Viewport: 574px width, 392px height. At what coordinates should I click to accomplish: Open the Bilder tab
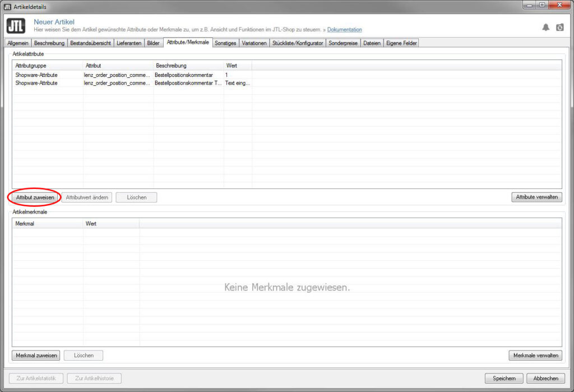tap(153, 43)
